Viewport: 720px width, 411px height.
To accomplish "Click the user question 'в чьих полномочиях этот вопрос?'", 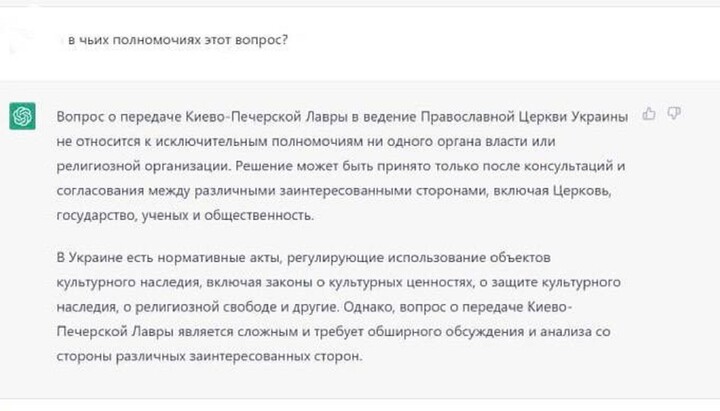I will 178,40.
